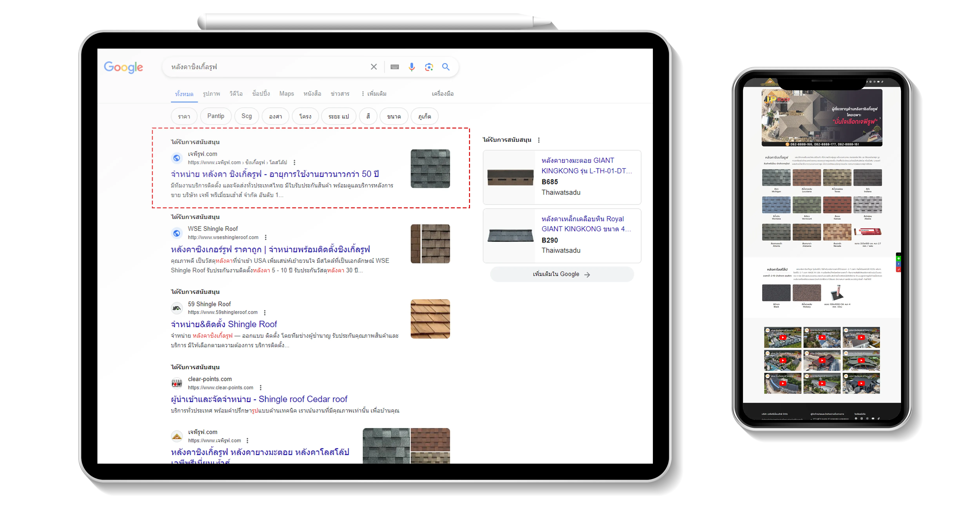The height and width of the screenshot is (514, 980).
Task: Switch to the หนังสือ tab
Action: [x=312, y=94]
